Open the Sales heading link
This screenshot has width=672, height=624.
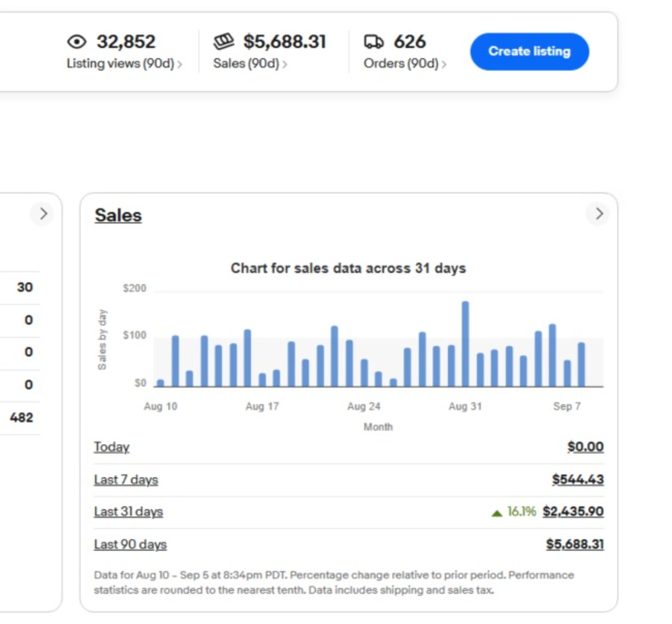click(118, 215)
